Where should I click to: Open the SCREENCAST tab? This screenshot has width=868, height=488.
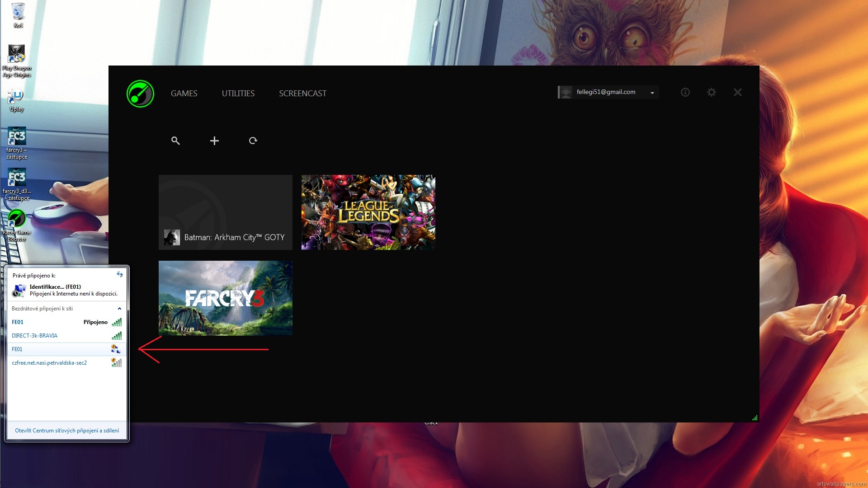302,94
